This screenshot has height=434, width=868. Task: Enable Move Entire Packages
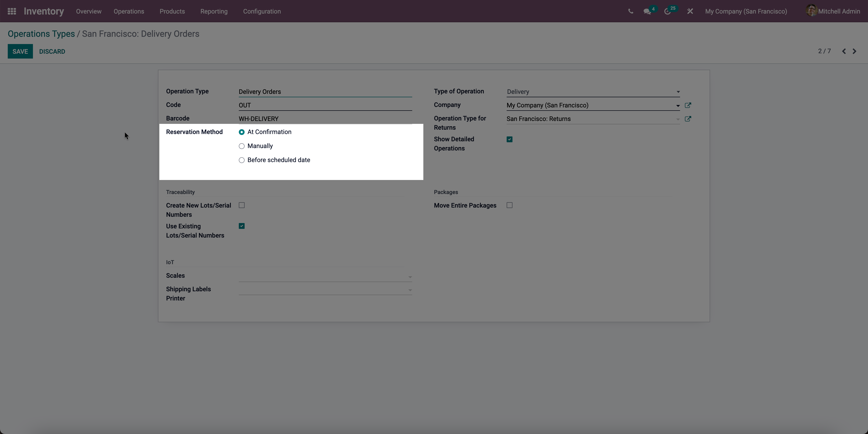click(x=509, y=205)
